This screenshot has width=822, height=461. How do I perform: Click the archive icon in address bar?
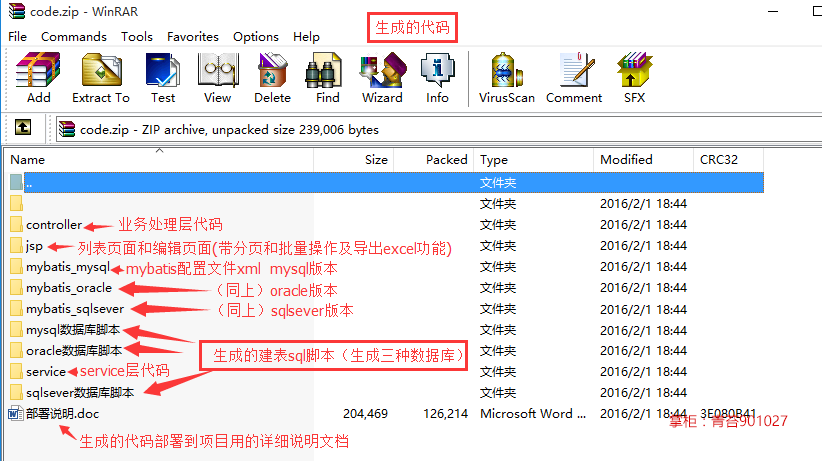click(67, 129)
